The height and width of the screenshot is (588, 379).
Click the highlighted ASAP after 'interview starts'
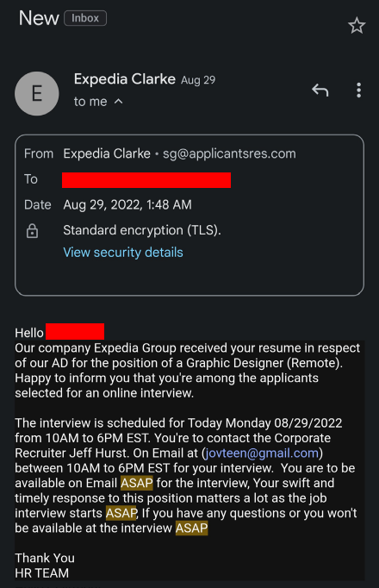click(121, 513)
